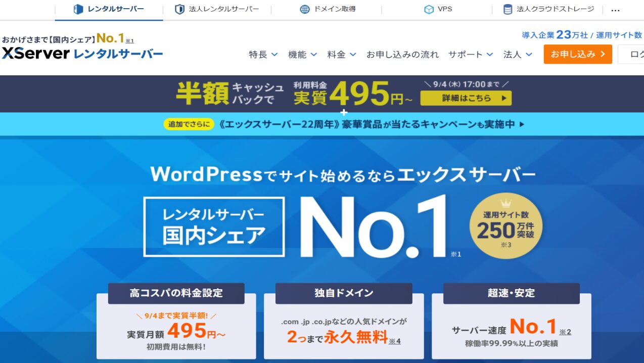Expand the 料金 dropdown menu

point(342,55)
